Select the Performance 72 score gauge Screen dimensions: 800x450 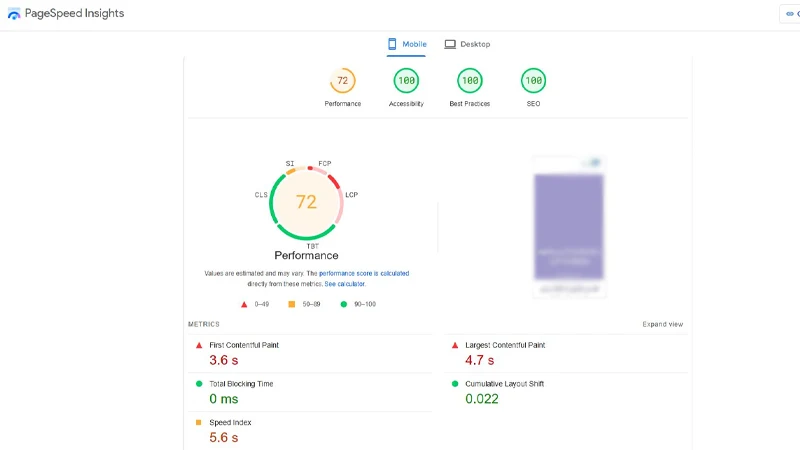pos(342,81)
